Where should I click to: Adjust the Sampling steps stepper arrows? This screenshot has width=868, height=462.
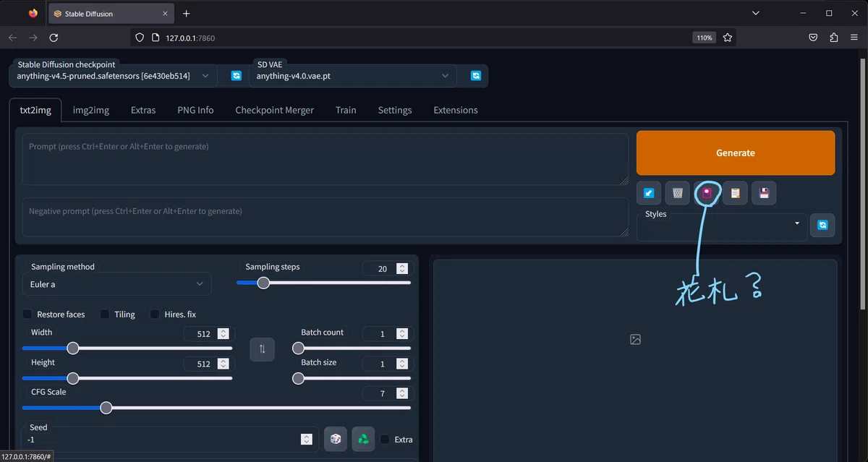coord(402,268)
